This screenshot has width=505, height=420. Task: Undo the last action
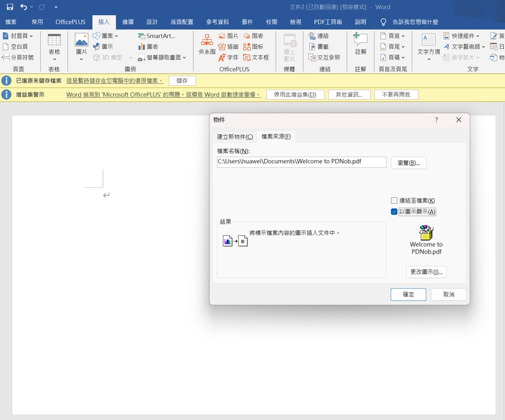point(23,7)
